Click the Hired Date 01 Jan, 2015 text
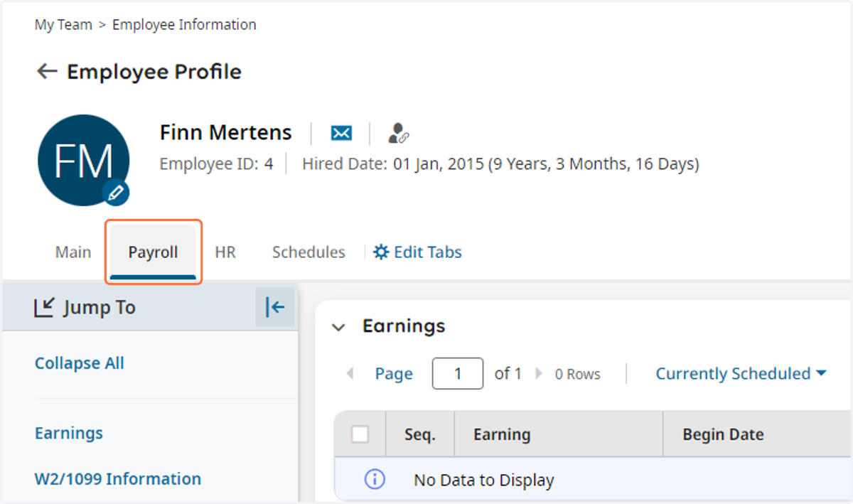Screen dimensions: 853x504 pos(500,164)
